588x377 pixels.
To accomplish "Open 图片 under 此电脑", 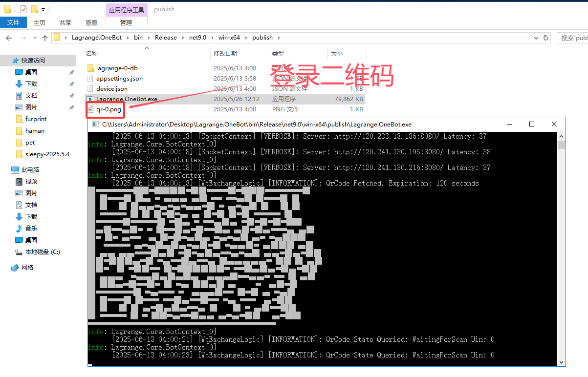I will point(31,193).
